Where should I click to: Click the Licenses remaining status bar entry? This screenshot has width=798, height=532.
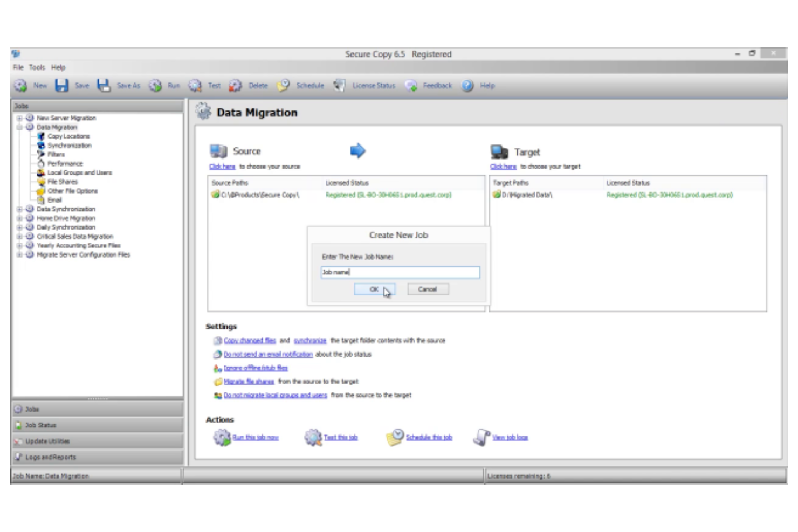point(519,476)
